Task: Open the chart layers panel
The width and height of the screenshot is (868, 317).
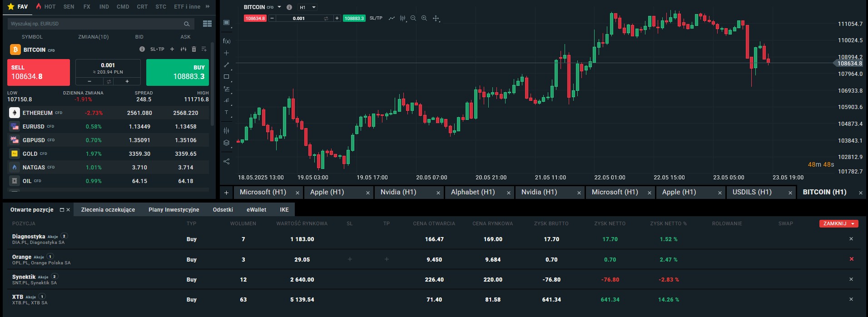Action: [227, 143]
